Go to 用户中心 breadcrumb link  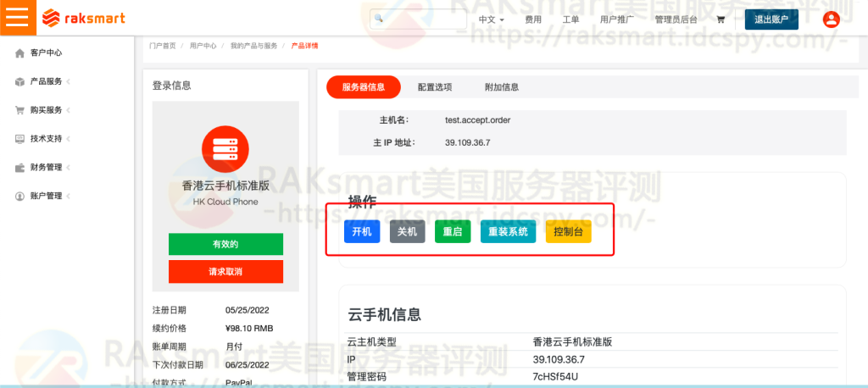point(203,46)
